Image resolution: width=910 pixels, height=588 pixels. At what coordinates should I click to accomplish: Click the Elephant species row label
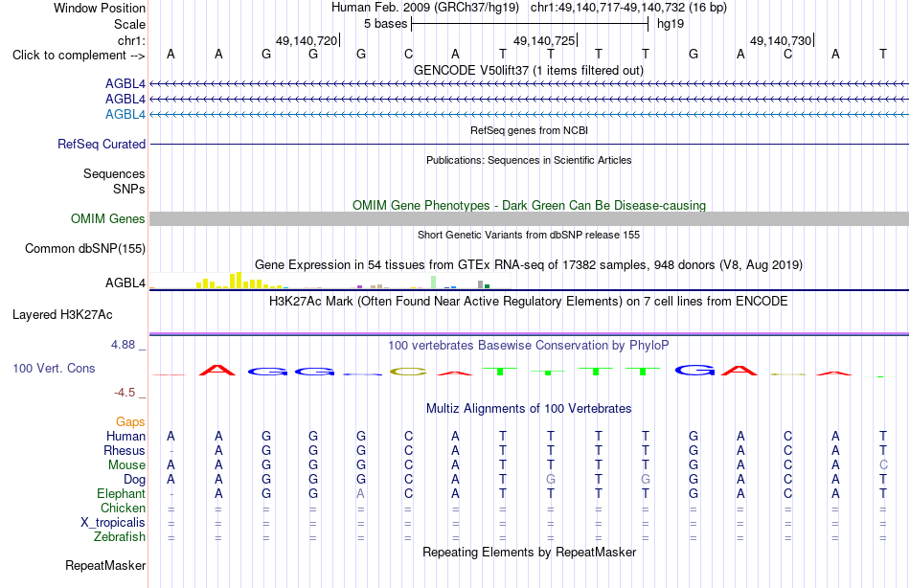pos(122,494)
